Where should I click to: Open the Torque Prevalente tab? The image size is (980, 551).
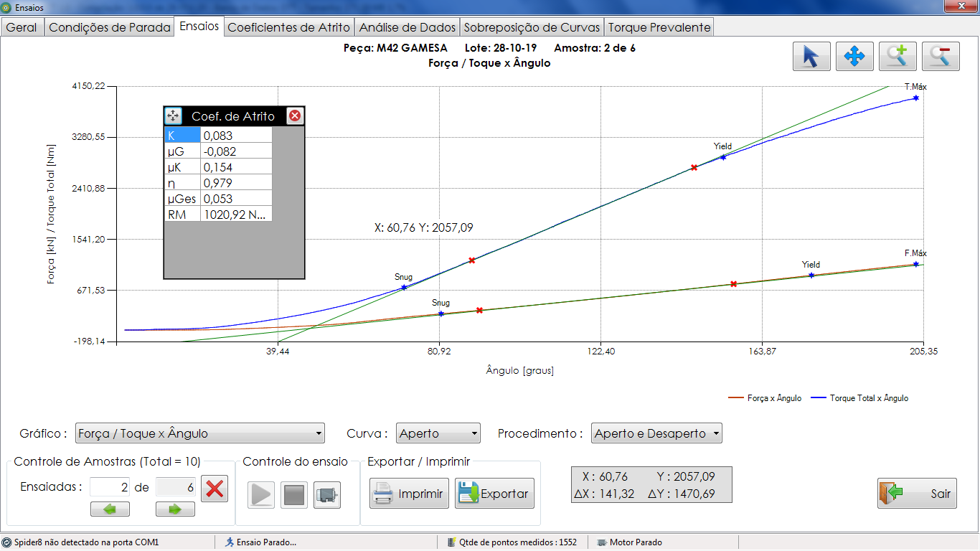[x=659, y=27]
